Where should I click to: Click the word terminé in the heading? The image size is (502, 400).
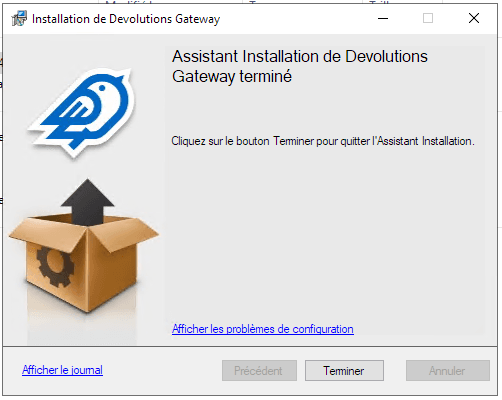(265, 76)
